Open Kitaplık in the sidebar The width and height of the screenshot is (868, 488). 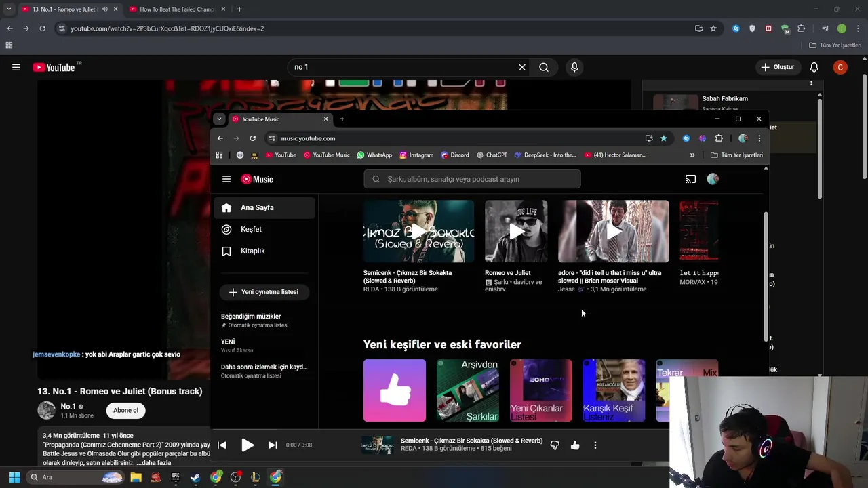click(x=264, y=251)
